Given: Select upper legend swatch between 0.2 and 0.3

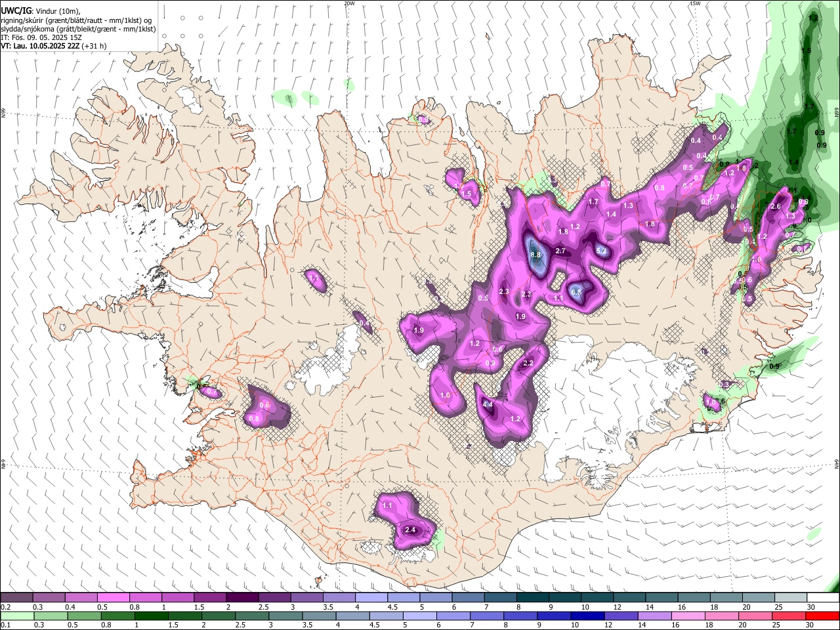Looking at the screenshot, I should [16, 597].
